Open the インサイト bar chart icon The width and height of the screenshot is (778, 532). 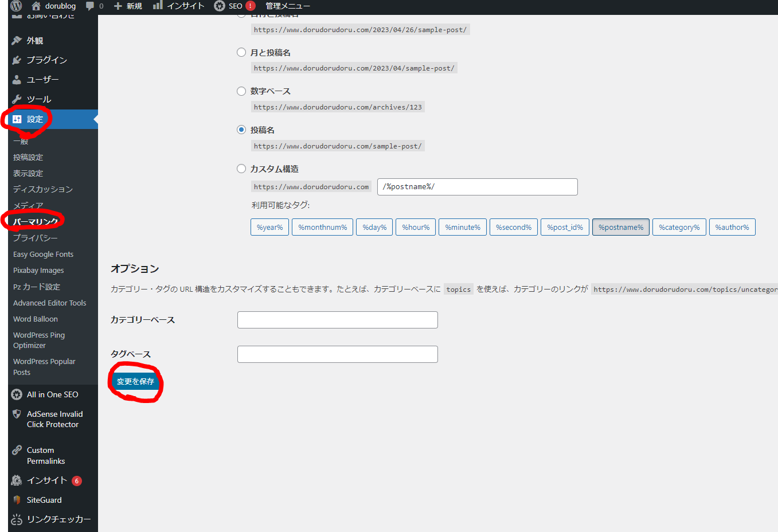click(x=158, y=6)
